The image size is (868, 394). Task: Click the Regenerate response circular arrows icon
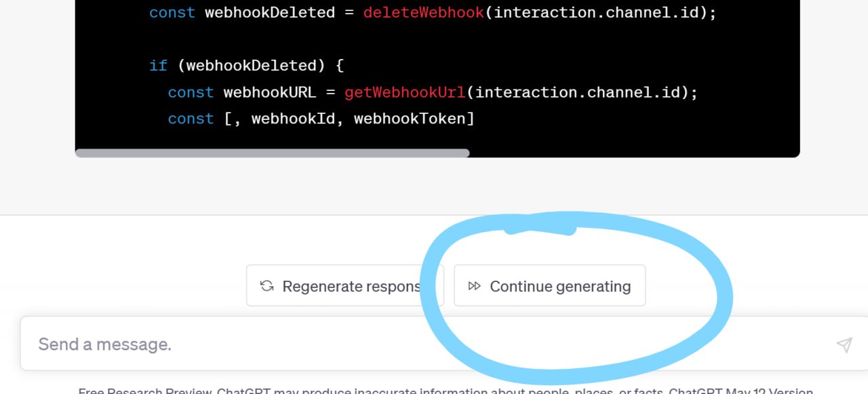point(267,286)
